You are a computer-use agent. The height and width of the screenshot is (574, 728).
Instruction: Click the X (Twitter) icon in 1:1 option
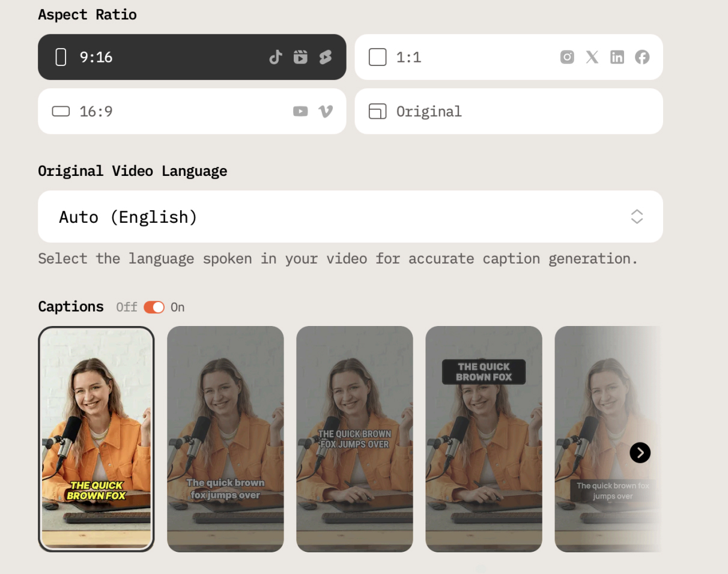click(592, 57)
